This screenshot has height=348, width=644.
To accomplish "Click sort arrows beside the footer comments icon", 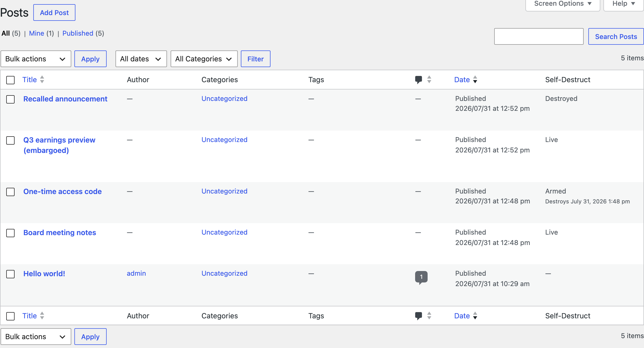I will pos(429,315).
